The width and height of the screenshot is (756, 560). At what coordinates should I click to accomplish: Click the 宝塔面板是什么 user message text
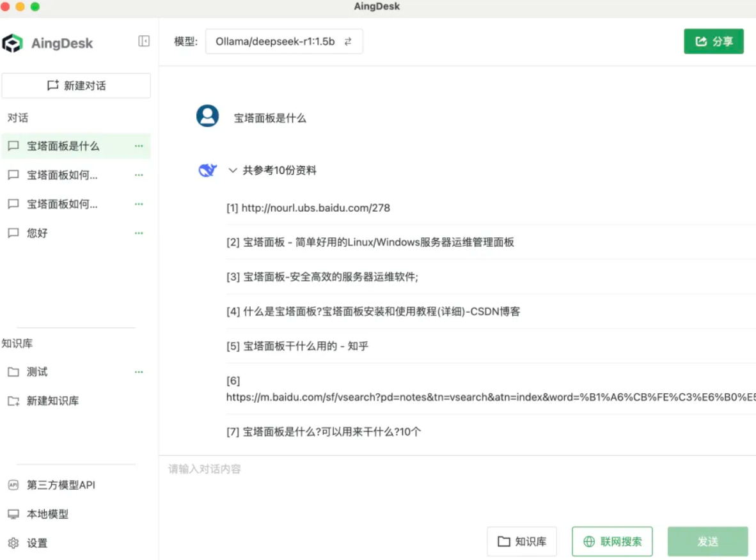pyautogui.click(x=270, y=118)
